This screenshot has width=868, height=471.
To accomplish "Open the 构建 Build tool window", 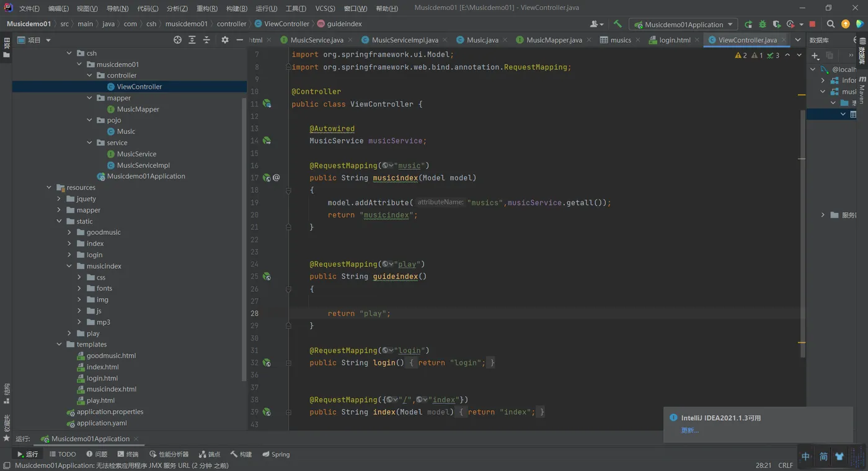I will [x=241, y=454].
